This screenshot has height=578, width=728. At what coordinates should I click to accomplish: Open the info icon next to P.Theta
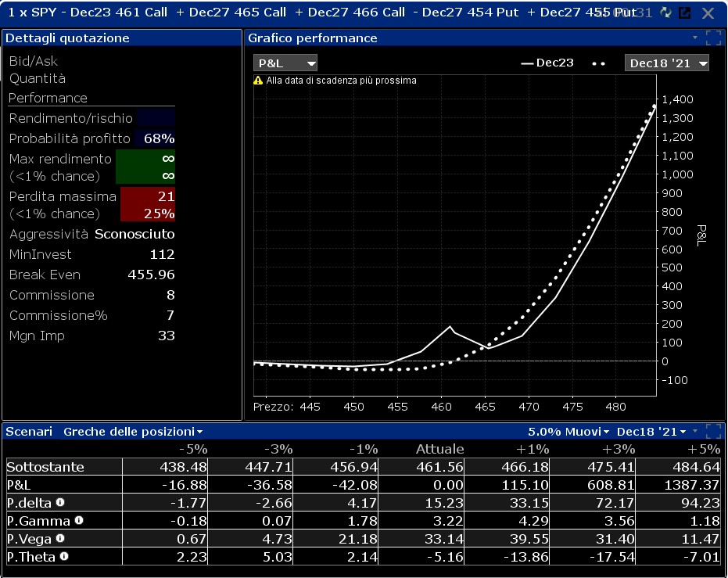tap(65, 556)
